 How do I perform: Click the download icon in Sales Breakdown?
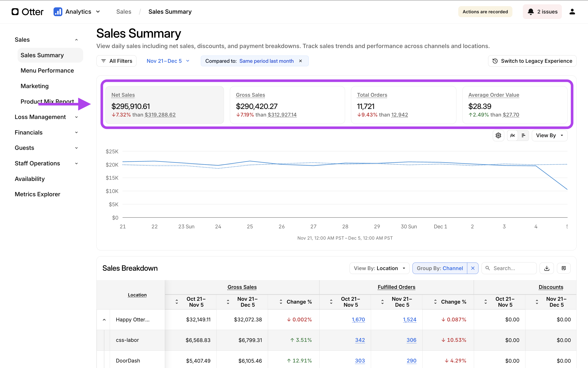click(547, 268)
